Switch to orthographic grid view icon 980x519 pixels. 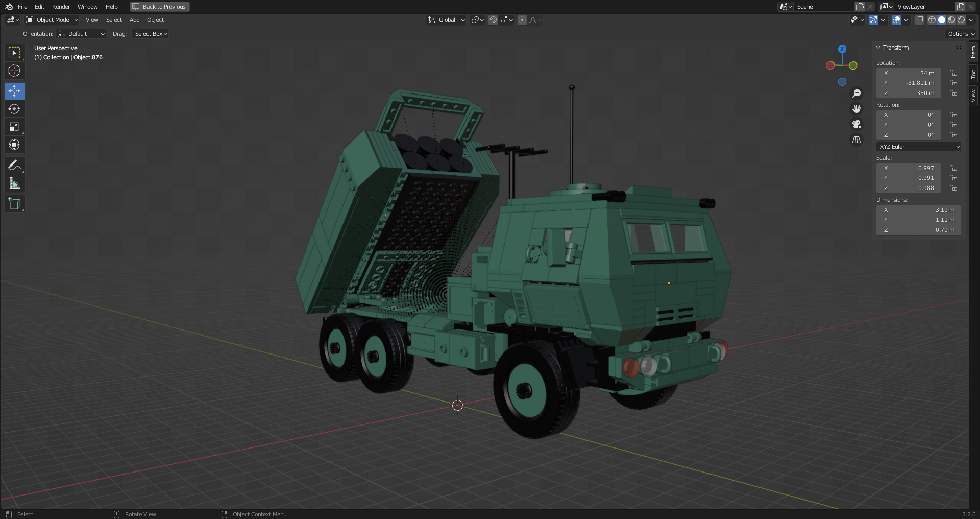[x=856, y=139]
